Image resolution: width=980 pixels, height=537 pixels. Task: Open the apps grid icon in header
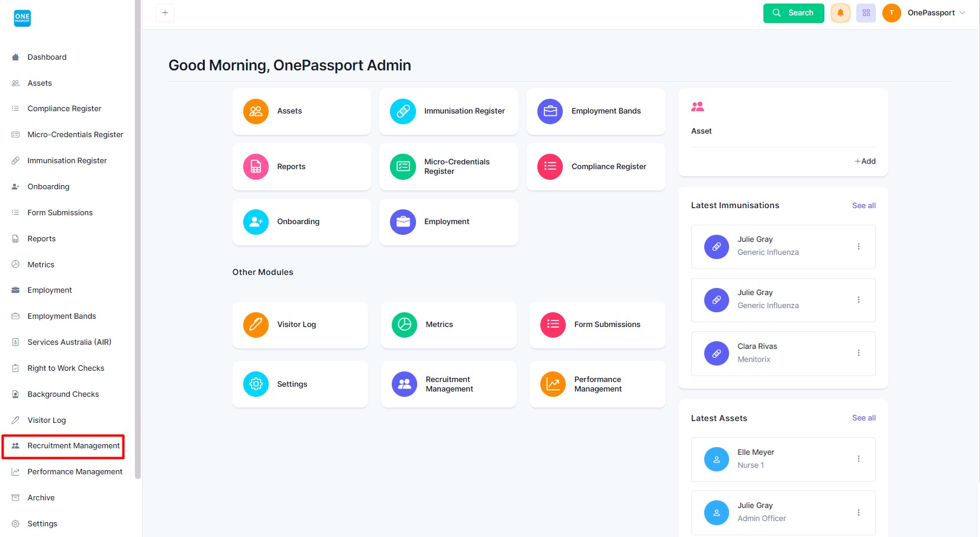(x=866, y=13)
